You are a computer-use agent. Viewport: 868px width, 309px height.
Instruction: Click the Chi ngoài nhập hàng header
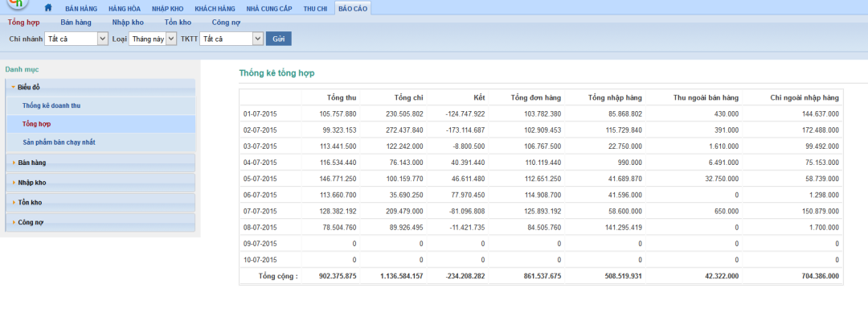805,97
